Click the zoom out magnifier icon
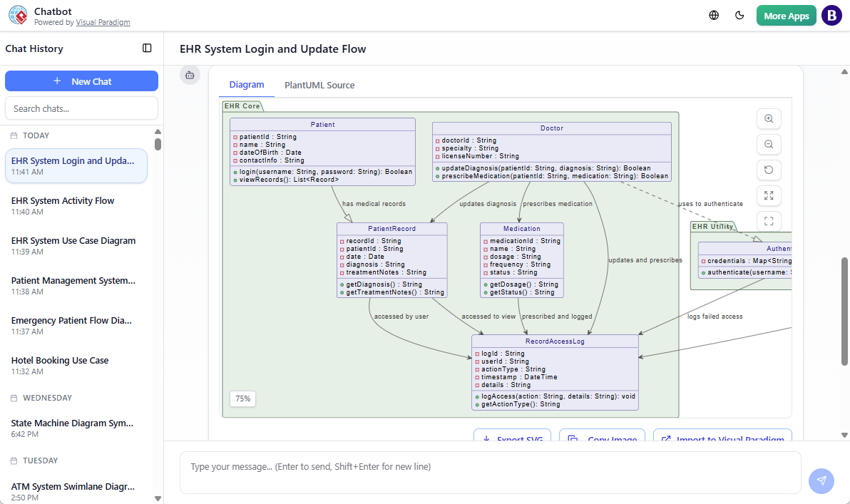850x504 pixels. tap(769, 144)
